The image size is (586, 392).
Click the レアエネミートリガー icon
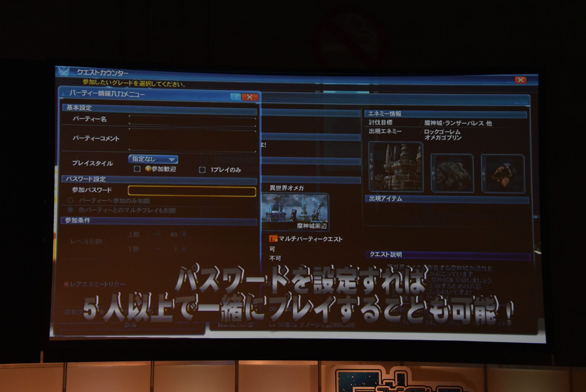[66, 284]
